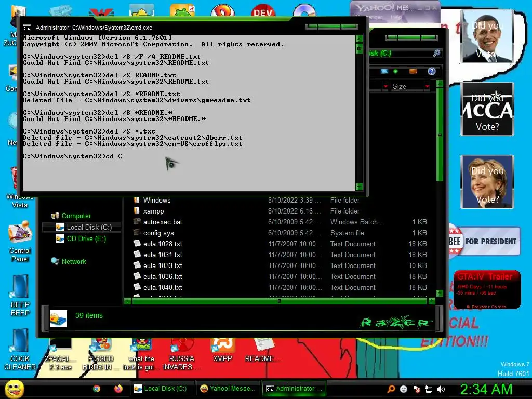Click the drive icon in Explorer details pane
The height and width of the screenshot is (399, 532).
[58, 318]
